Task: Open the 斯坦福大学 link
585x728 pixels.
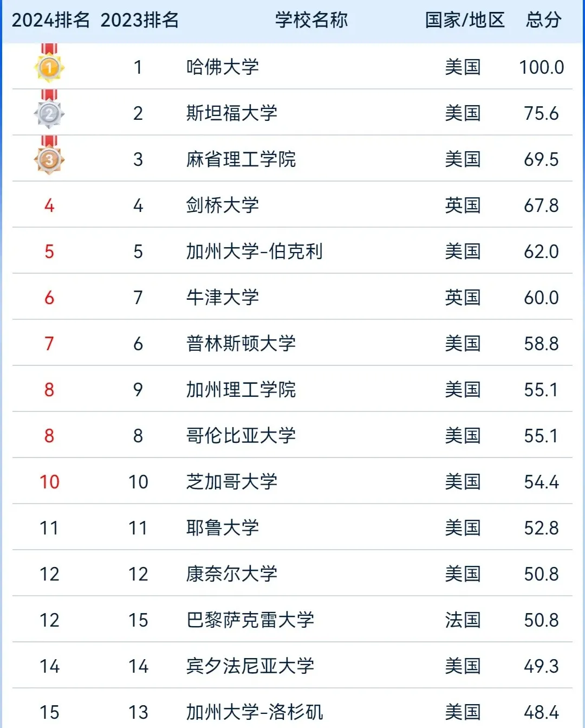Action: coord(232,113)
